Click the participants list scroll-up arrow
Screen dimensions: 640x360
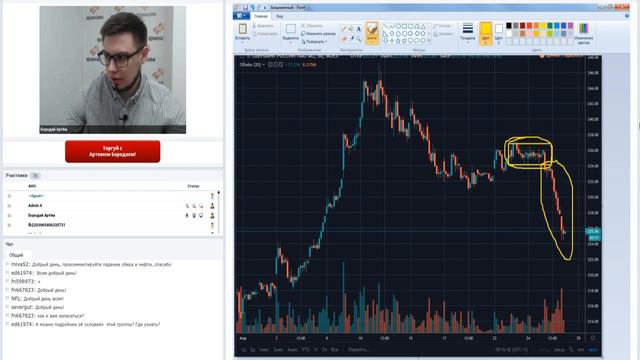218,192
